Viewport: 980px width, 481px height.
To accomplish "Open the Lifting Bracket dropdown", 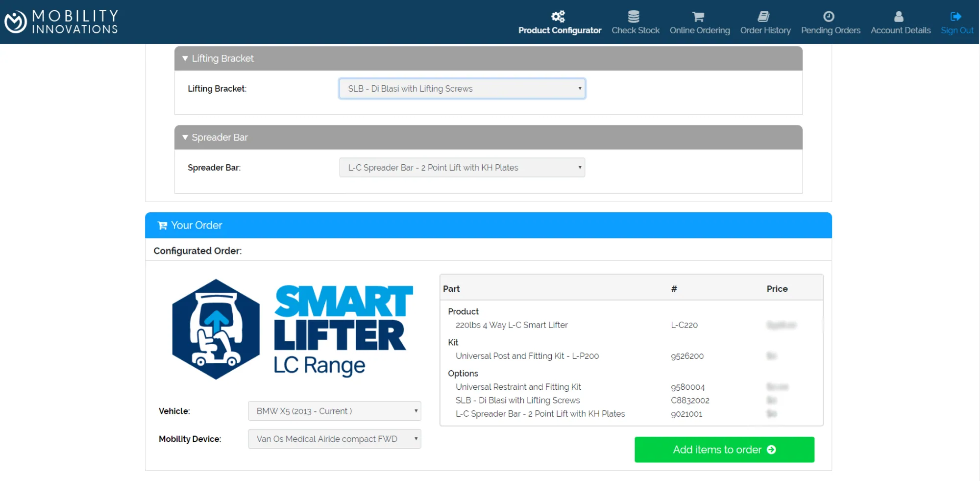I will [x=462, y=89].
